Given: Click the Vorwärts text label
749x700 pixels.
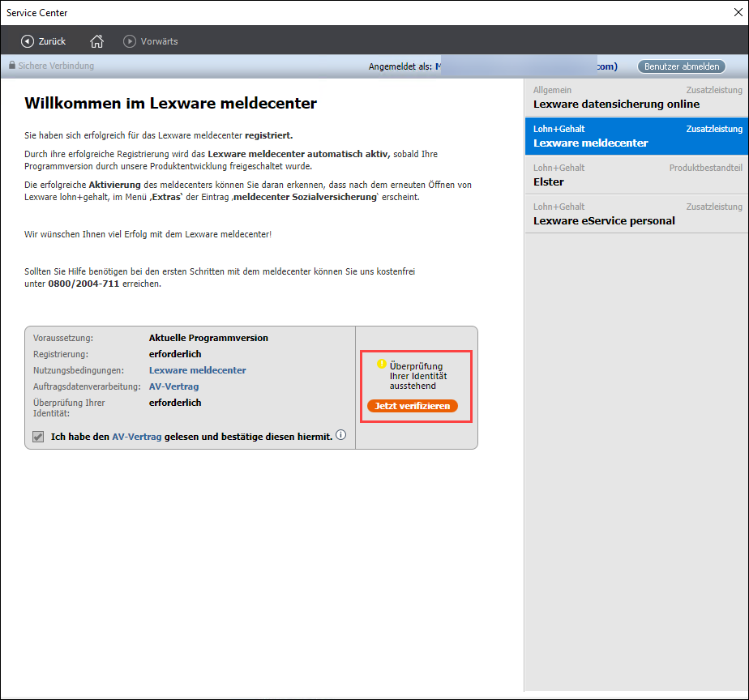Looking at the screenshot, I should (x=159, y=41).
